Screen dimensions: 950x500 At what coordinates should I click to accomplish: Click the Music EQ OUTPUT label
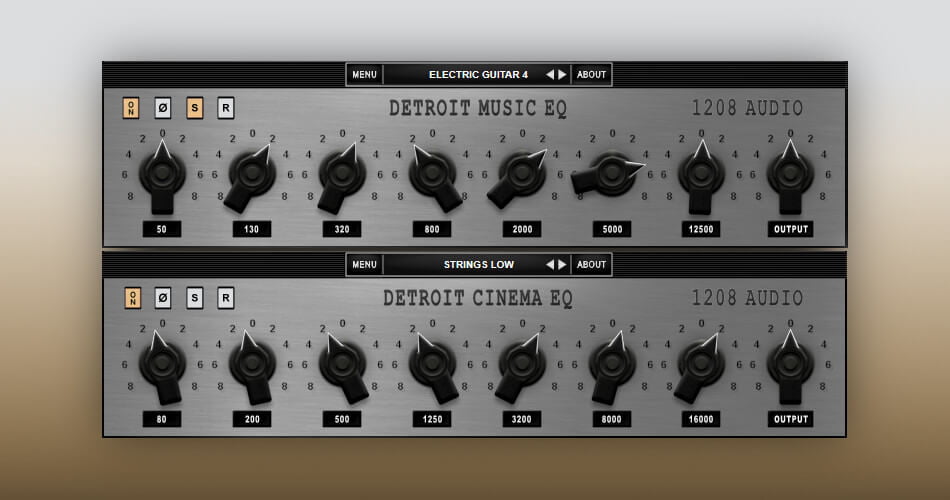791,229
